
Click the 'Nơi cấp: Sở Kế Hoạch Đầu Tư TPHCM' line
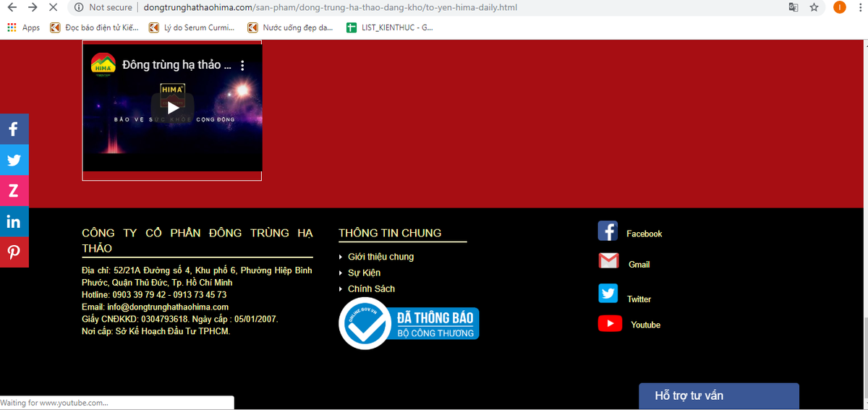pos(156,331)
